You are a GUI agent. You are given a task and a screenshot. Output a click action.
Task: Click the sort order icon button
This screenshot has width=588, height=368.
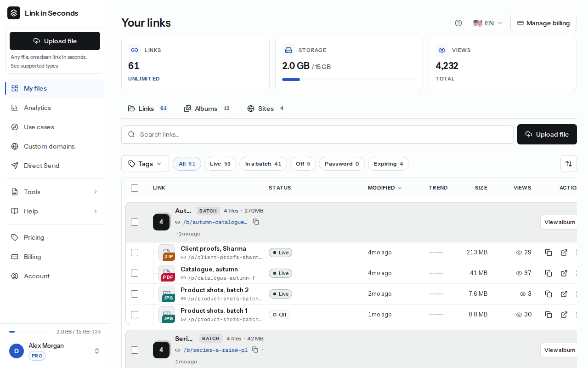point(569,164)
